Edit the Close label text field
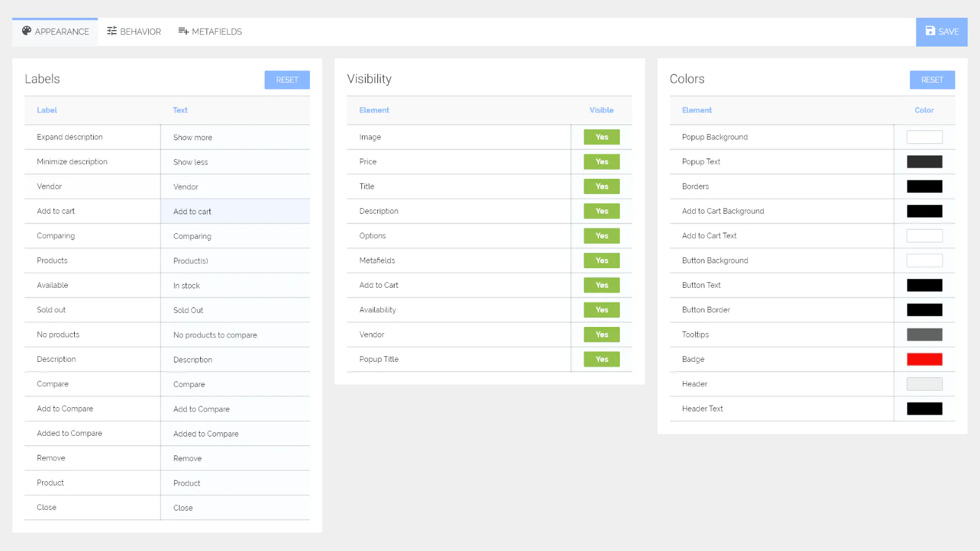 [235, 508]
